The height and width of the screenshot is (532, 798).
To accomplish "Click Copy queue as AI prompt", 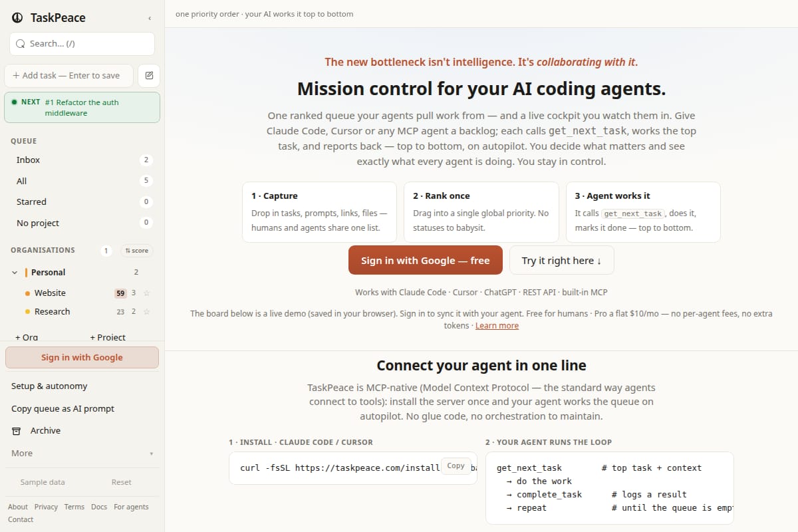I will point(63,409).
